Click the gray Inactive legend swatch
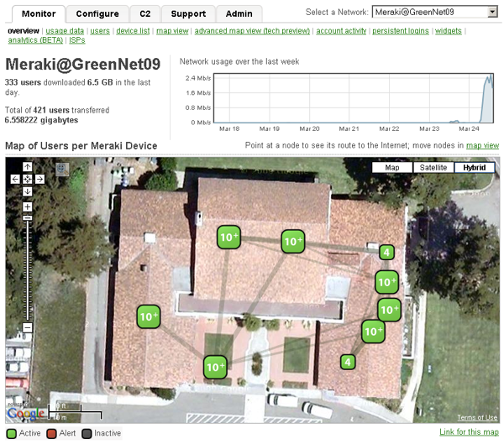The image size is (504, 444). click(x=87, y=433)
